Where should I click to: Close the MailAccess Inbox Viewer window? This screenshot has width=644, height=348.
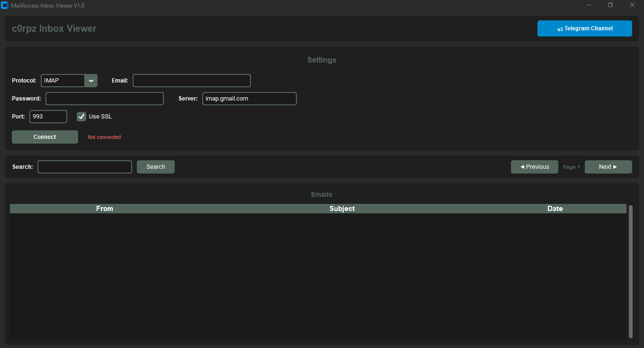(632, 5)
